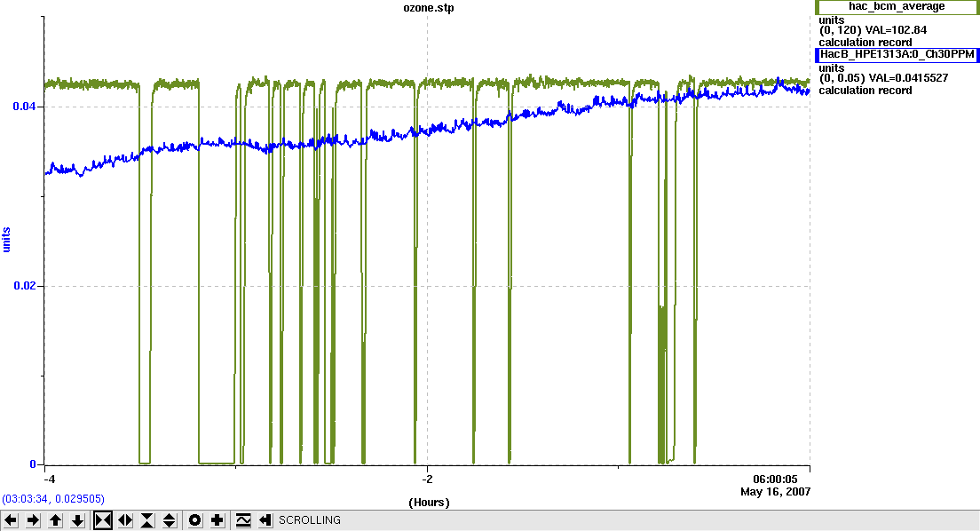Pan the graph up with the up arrow

[x=55, y=520]
